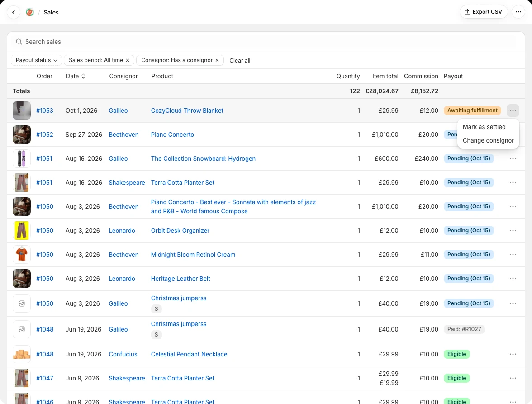
Task: Click the Commission column header
Action: click(421, 76)
